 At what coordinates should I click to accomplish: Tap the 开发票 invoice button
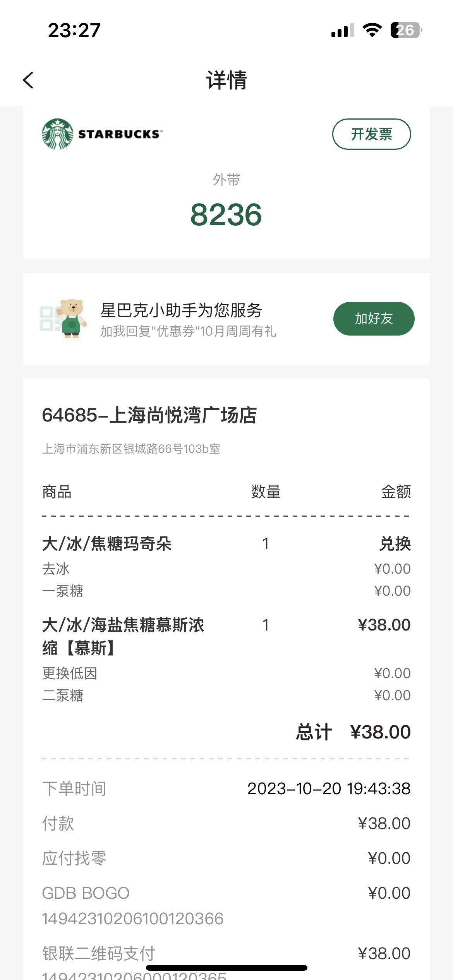[x=372, y=134]
